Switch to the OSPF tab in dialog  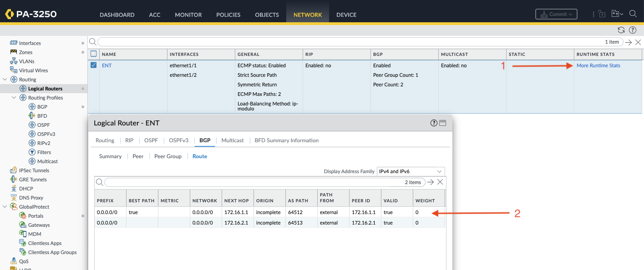(x=151, y=140)
